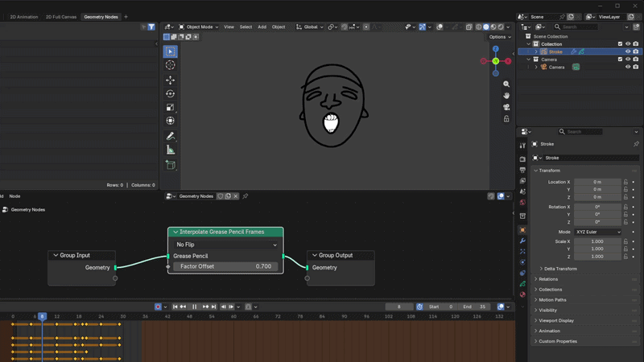Open the Tool properties tab icon
This screenshot has height=362, width=644.
(522, 146)
